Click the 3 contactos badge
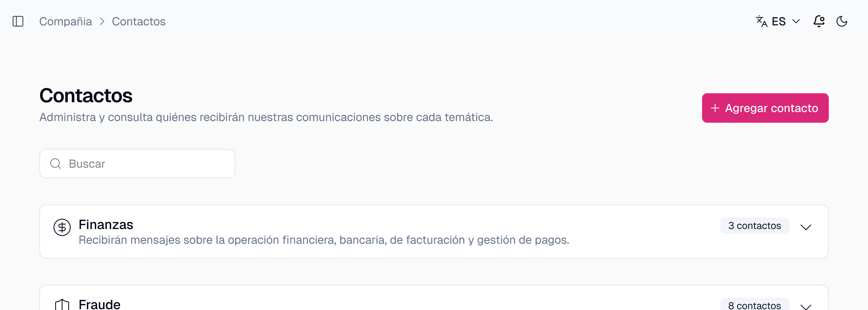 [x=754, y=226]
